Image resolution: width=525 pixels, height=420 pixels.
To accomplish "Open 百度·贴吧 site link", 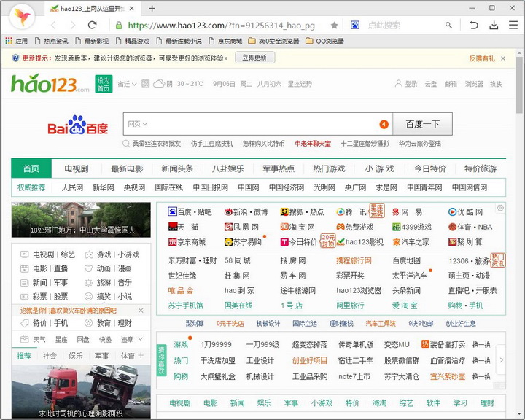I will coord(190,212).
